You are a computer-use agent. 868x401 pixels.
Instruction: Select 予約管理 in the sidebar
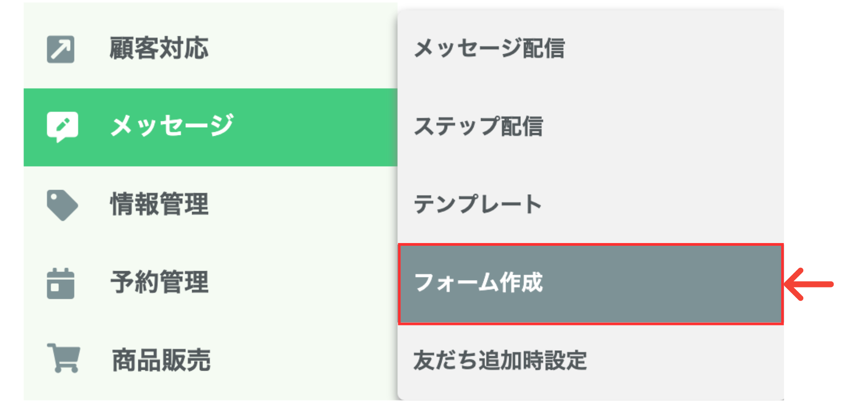coord(159,284)
